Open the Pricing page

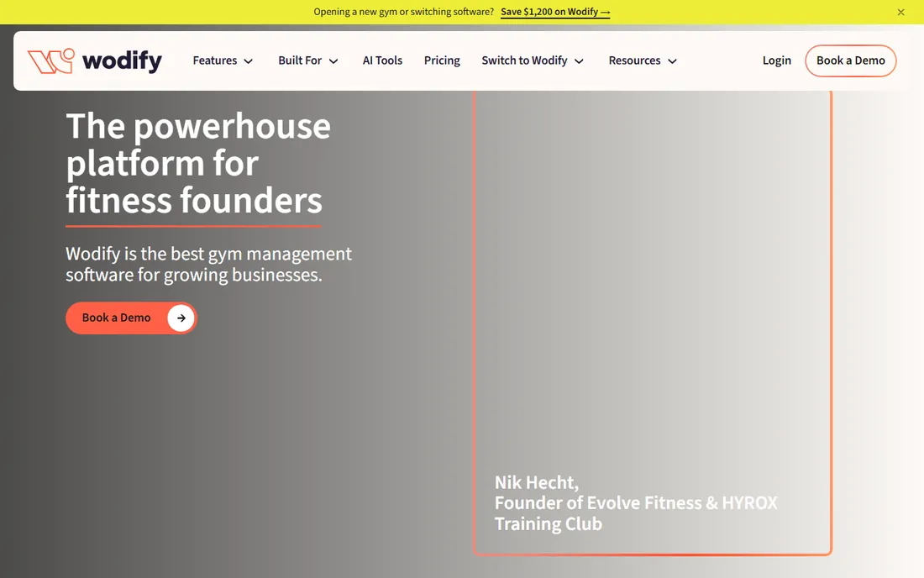(x=442, y=60)
